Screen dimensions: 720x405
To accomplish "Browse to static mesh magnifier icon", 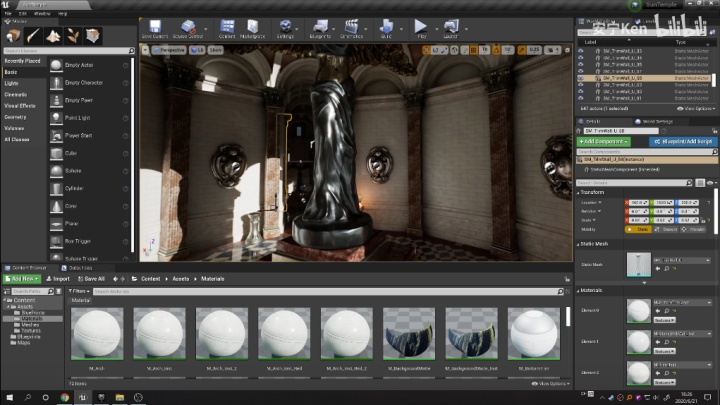I will 667,269.
